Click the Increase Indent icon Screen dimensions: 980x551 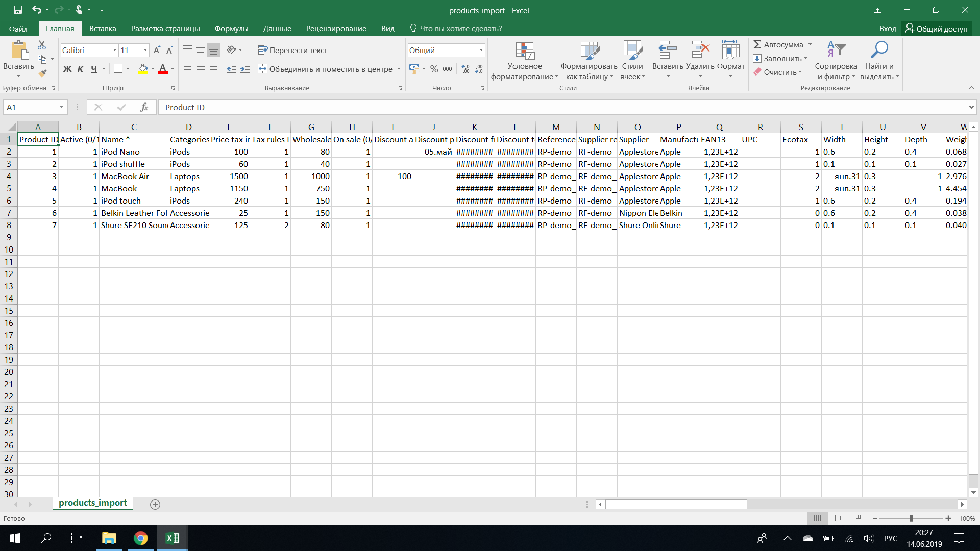click(245, 69)
